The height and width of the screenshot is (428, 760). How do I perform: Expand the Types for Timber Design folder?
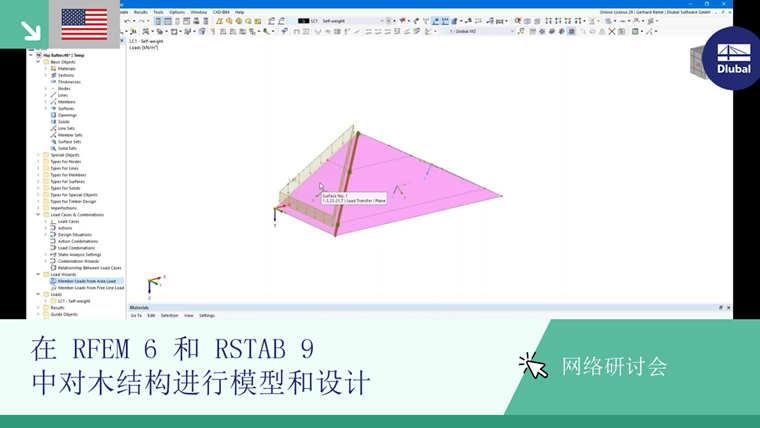tap(38, 202)
